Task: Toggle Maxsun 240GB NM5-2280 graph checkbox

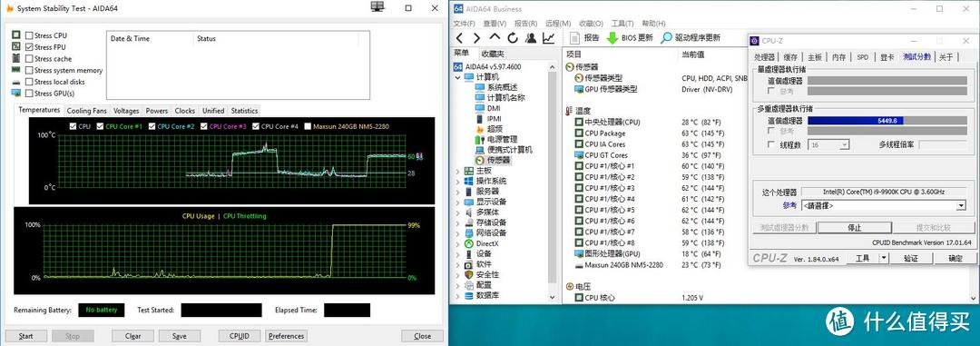Action: pos(308,126)
